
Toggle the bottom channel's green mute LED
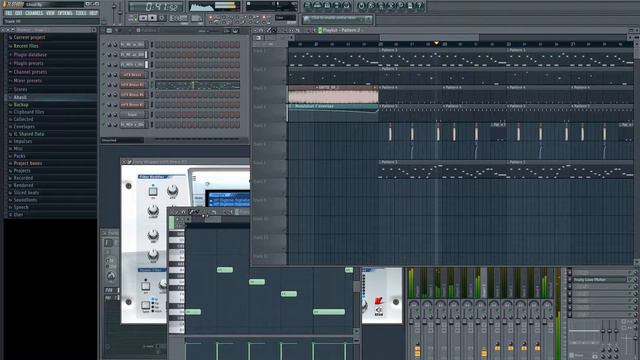coord(104,125)
